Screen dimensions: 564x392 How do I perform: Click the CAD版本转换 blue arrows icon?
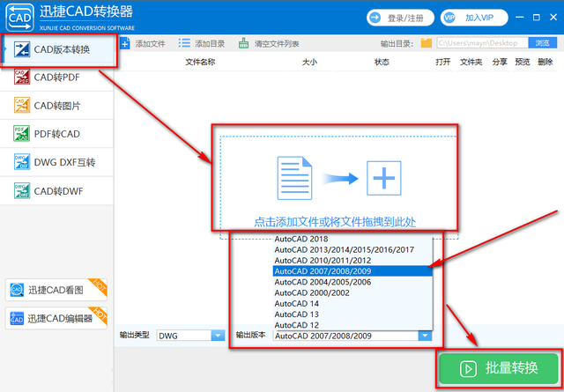point(22,49)
